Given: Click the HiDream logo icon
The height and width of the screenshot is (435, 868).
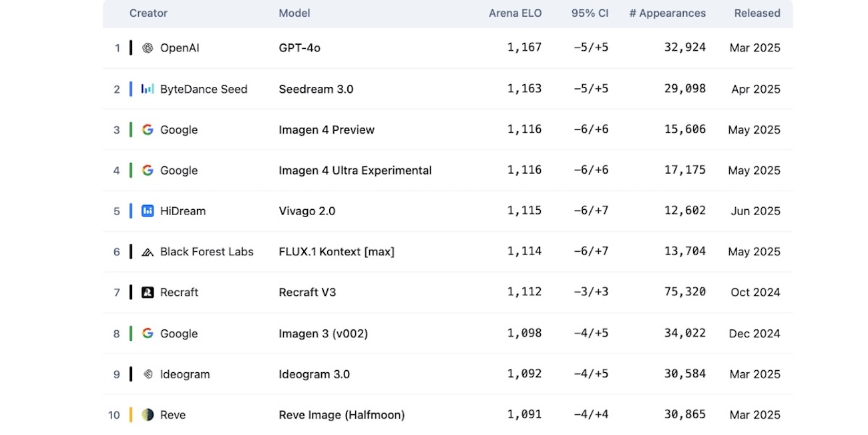Looking at the screenshot, I should tap(148, 211).
